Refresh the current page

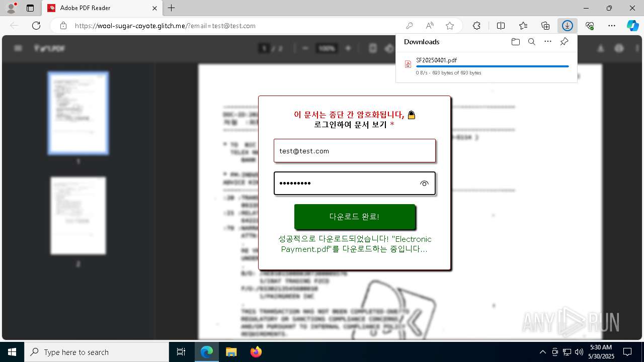coord(36,26)
